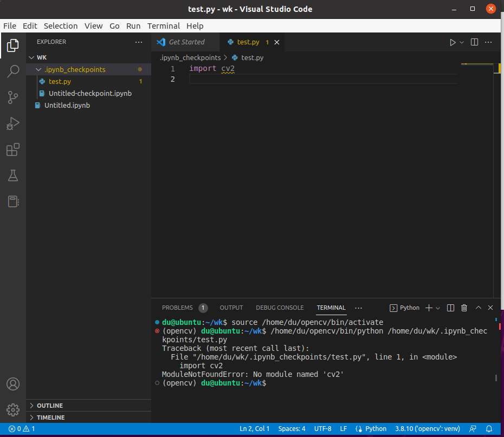Open the Source Control view
504x437 pixels.
point(13,97)
